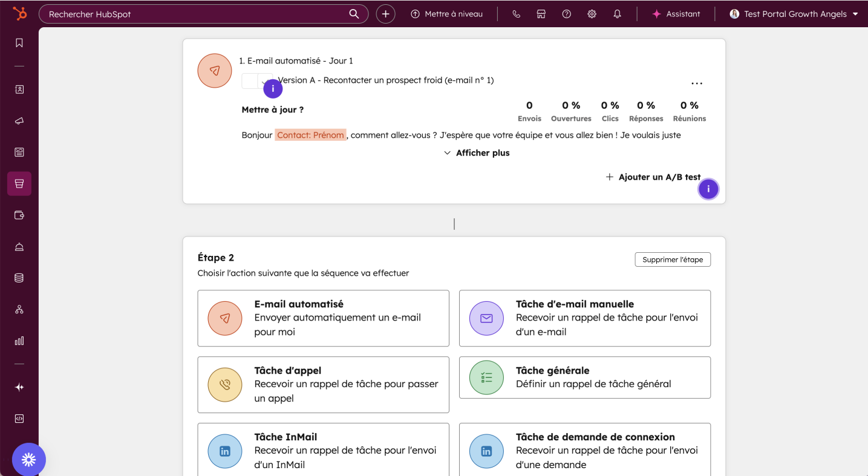Screen dimensions: 868x476
Task: Open the Data database icon in the sidebar
Action: click(x=19, y=278)
